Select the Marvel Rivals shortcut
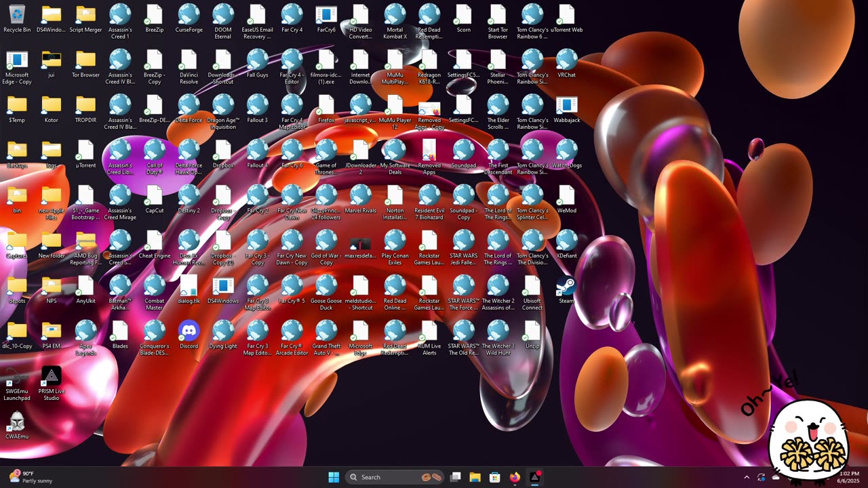 pos(361,200)
